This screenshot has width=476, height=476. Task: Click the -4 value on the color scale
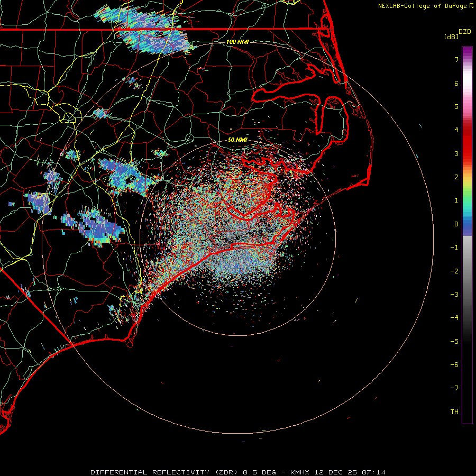[x=454, y=318]
